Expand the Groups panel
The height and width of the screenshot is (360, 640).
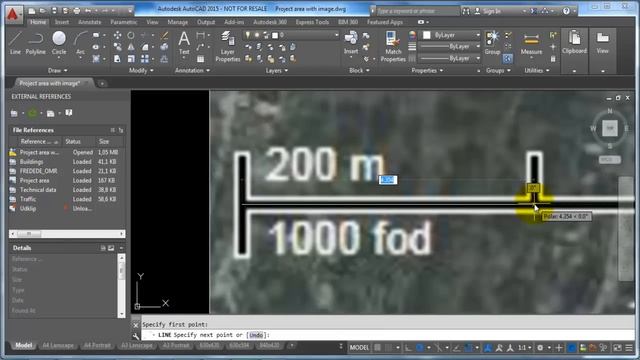(x=498, y=71)
